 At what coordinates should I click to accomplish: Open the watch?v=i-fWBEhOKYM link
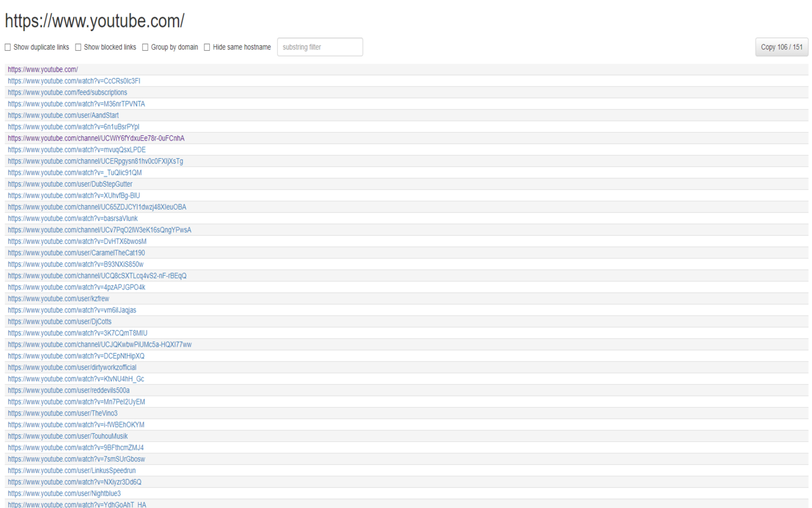76,424
